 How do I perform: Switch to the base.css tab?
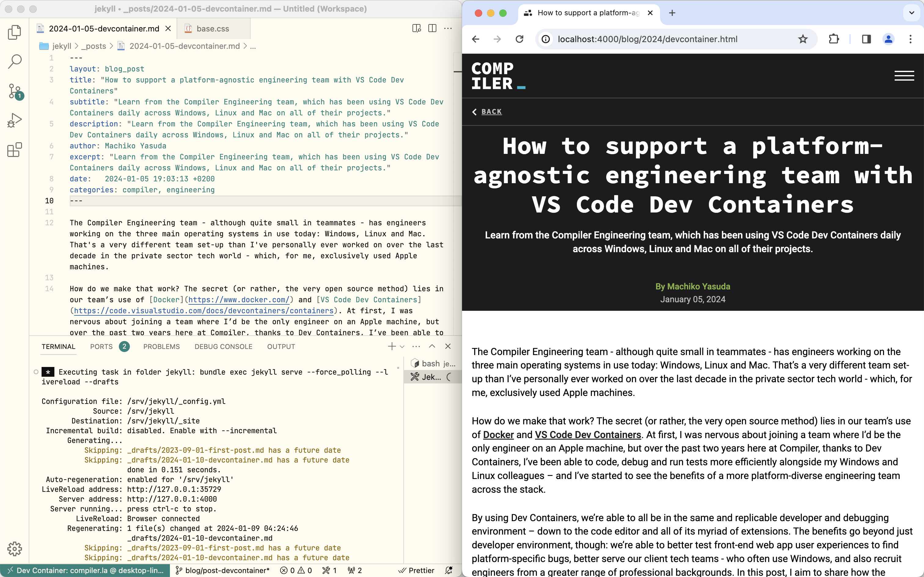point(213,28)
